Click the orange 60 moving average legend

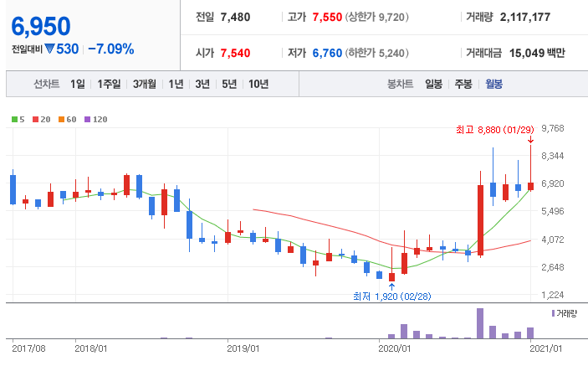tap(68, 120)
